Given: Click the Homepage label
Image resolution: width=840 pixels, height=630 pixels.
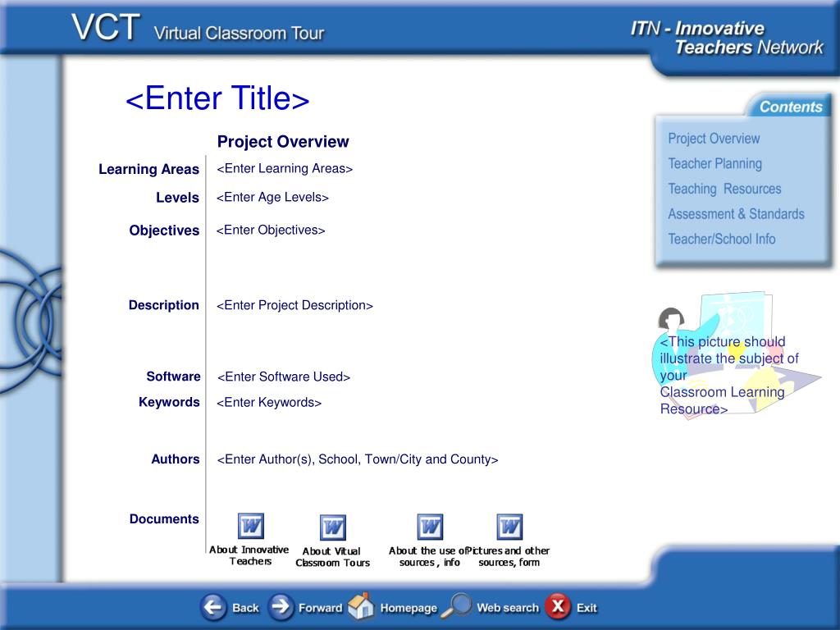Looking at the screenshot, I should 409,609.
